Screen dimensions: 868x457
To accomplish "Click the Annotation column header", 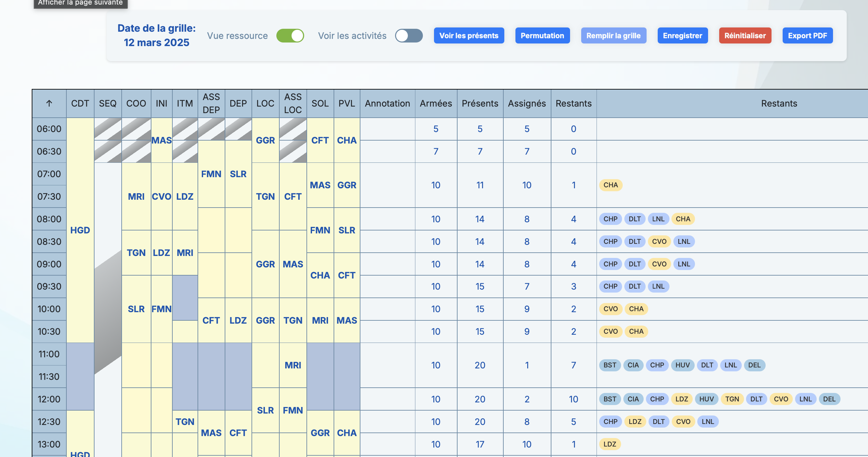I will tap(387, 103).
